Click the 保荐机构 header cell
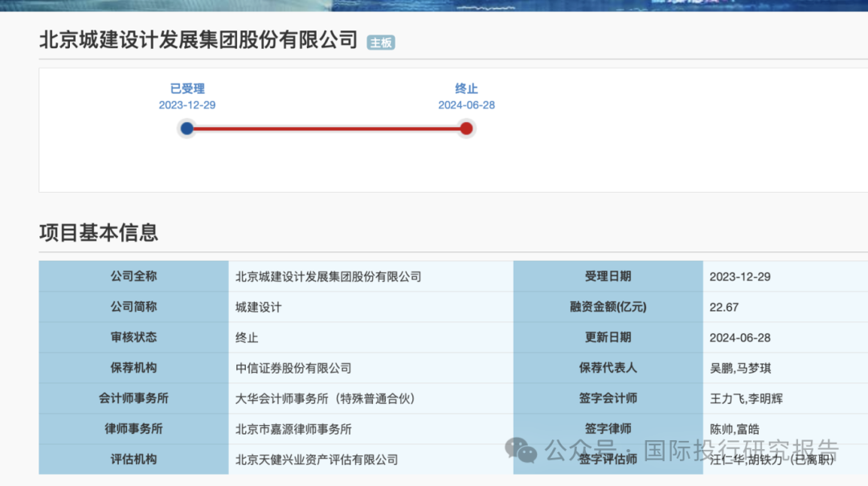Image resolution: width=868 pixels, height=486 pixels. pos(133,368)
